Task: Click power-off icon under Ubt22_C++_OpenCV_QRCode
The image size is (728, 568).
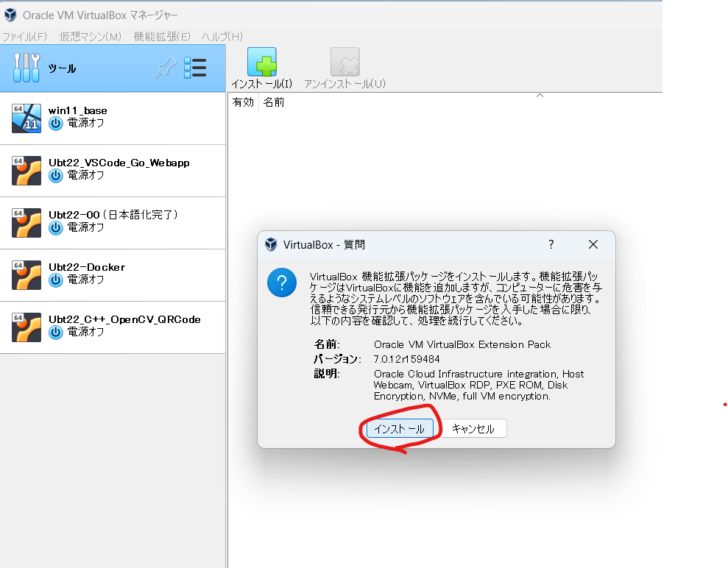Action: (56, 333)
